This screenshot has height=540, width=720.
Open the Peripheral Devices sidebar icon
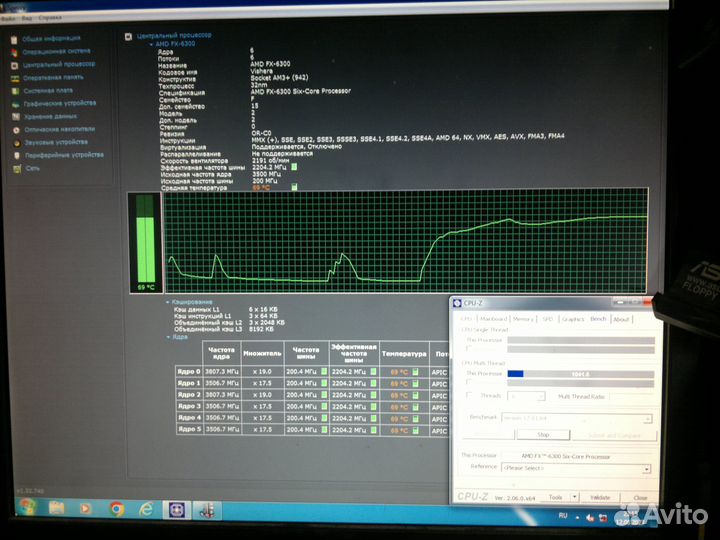pyautogui.click(x=17, y=156)
